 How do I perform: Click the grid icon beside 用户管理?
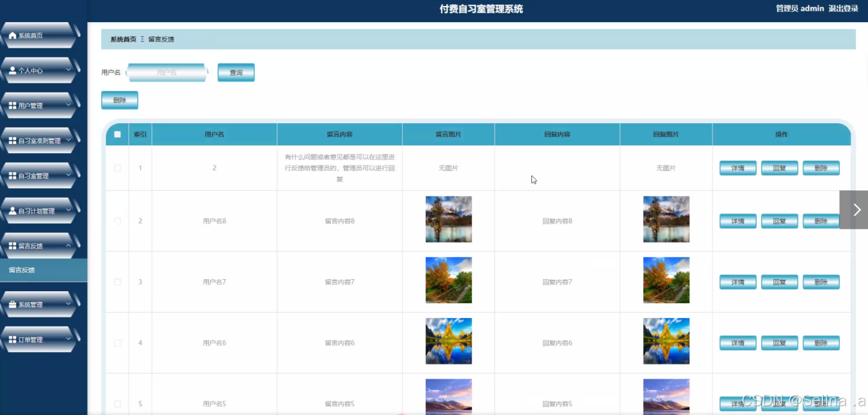coord(13,106)
